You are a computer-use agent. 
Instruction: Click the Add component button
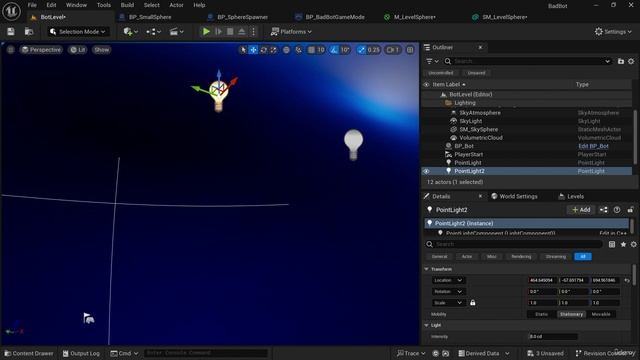coord(581,210)
